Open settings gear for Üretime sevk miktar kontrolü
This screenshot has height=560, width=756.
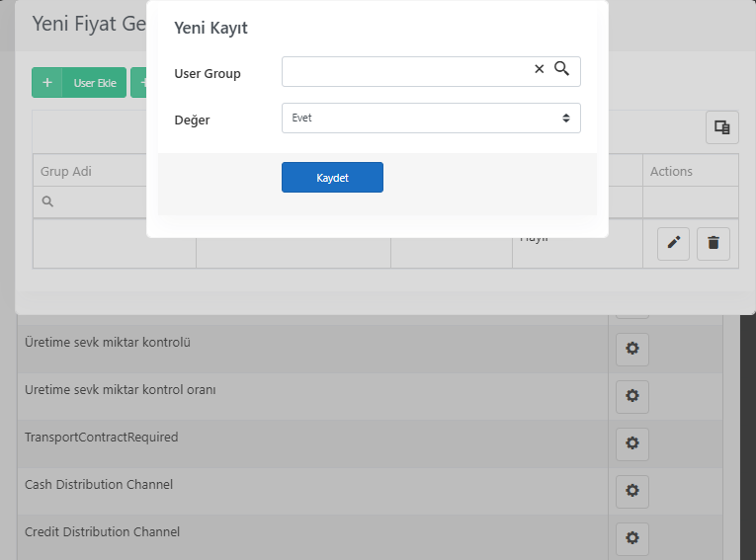[632, 349]
